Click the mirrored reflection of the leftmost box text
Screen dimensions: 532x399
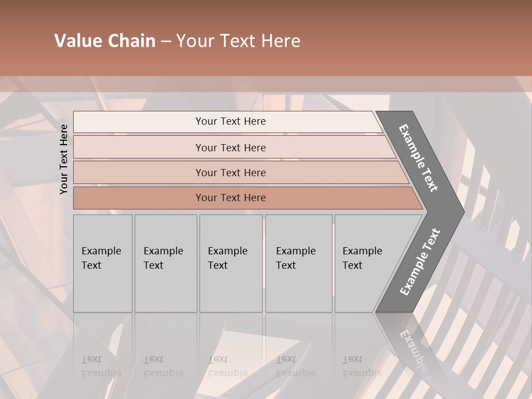pos(102,366)
